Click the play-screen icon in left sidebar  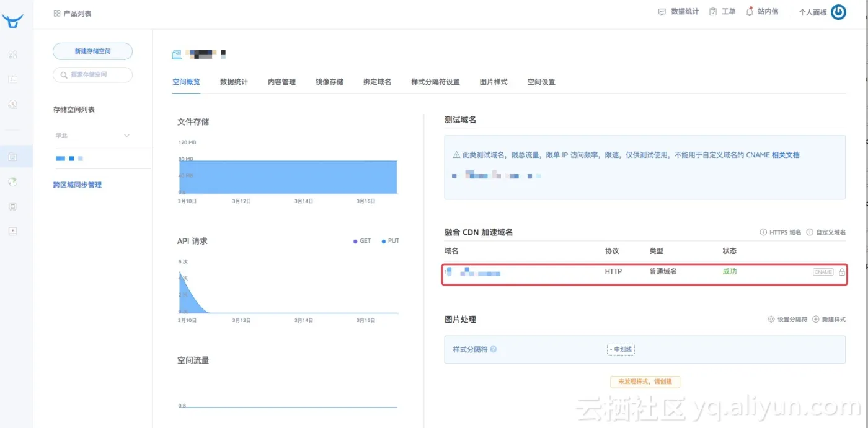click(x=13, y=231)
